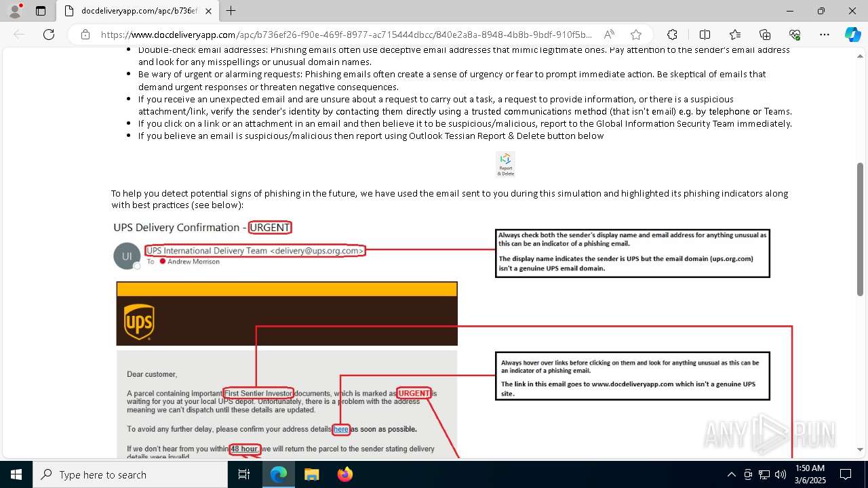This screenshot has width=868, height=488.
Task: Click the volume speaker tray icon
Action: (x=781, y=474)
